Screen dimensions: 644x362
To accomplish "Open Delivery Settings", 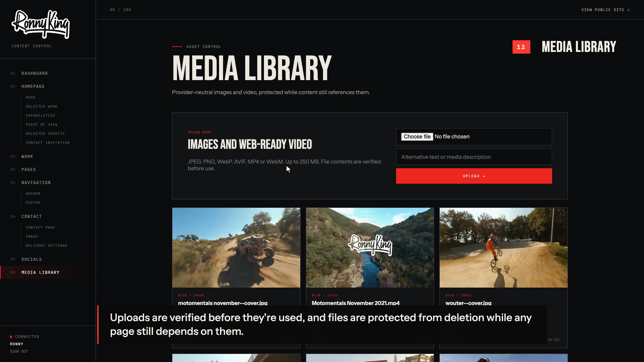I will click(46, 246).
